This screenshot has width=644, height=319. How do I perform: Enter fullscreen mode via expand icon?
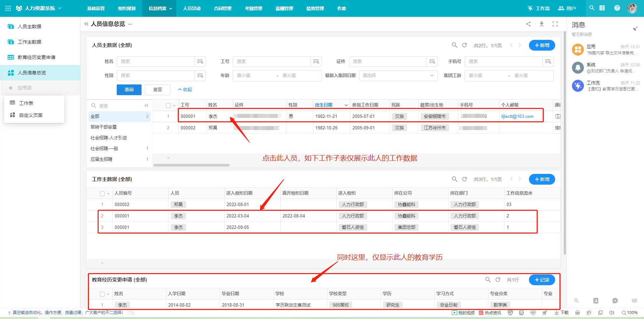coord(555,24)
